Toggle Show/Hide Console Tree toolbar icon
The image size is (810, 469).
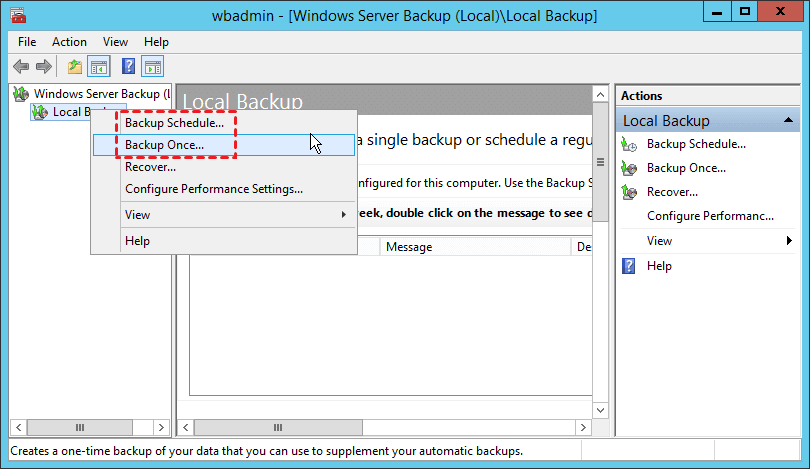pos(99,67)
